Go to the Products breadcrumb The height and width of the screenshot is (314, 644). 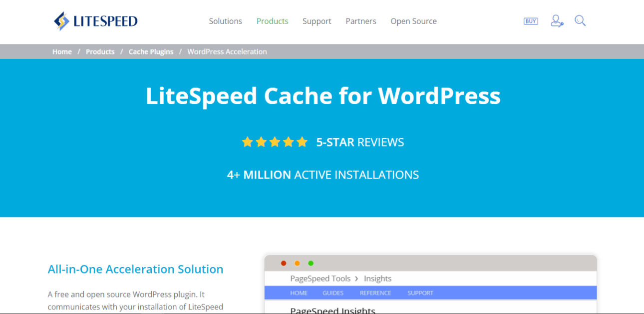(x=100, y=51)
